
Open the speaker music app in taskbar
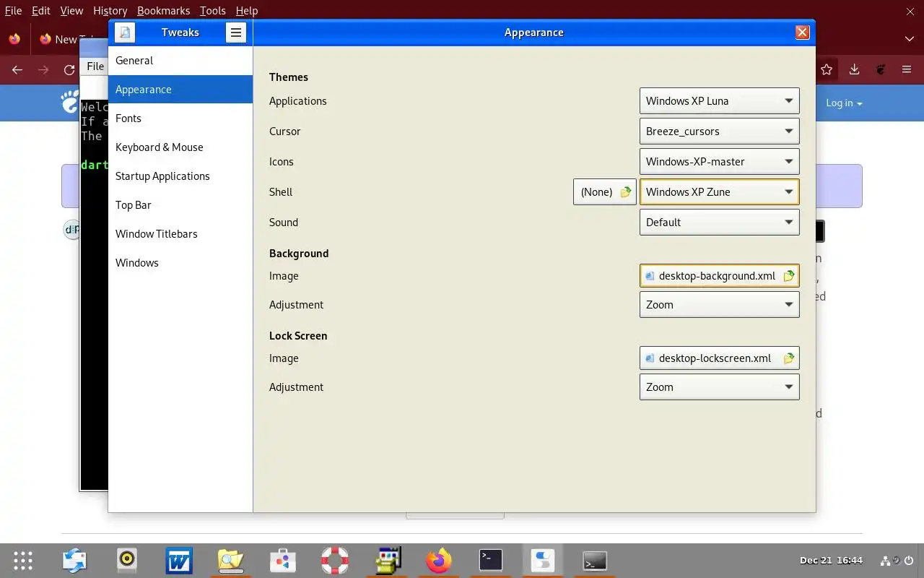coord(127,560)
